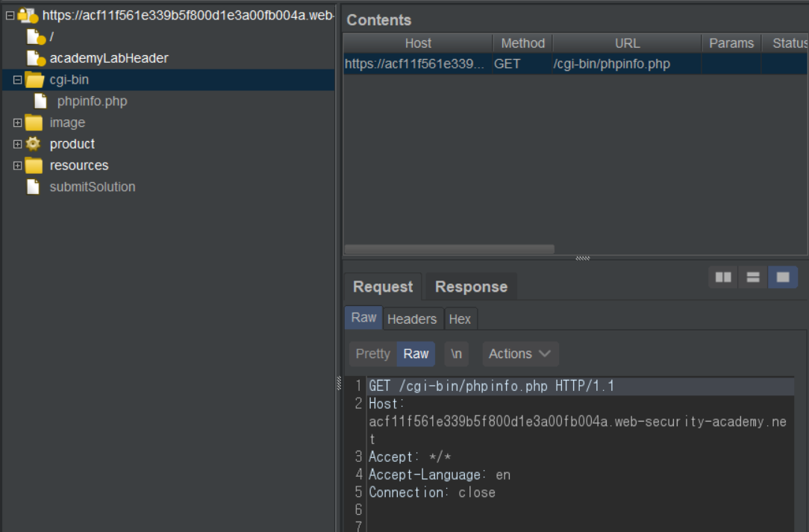Sort contents by the URL column

coord(627,43)
